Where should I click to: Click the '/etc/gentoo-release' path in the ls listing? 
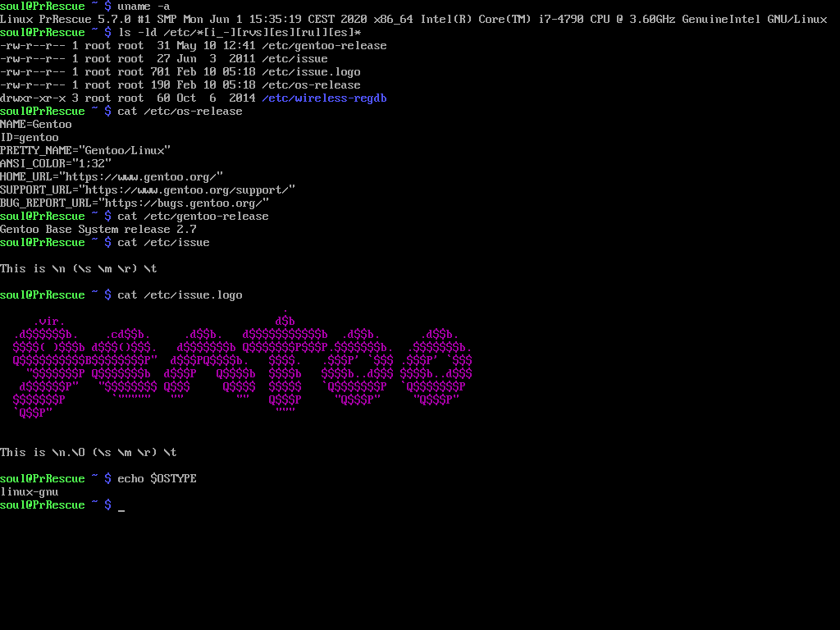pos(324,46)
